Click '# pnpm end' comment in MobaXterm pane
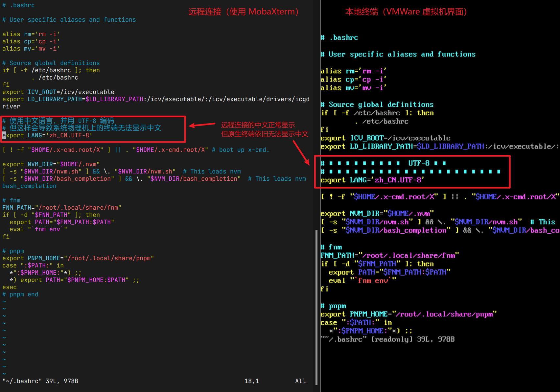 coord(20,294)
